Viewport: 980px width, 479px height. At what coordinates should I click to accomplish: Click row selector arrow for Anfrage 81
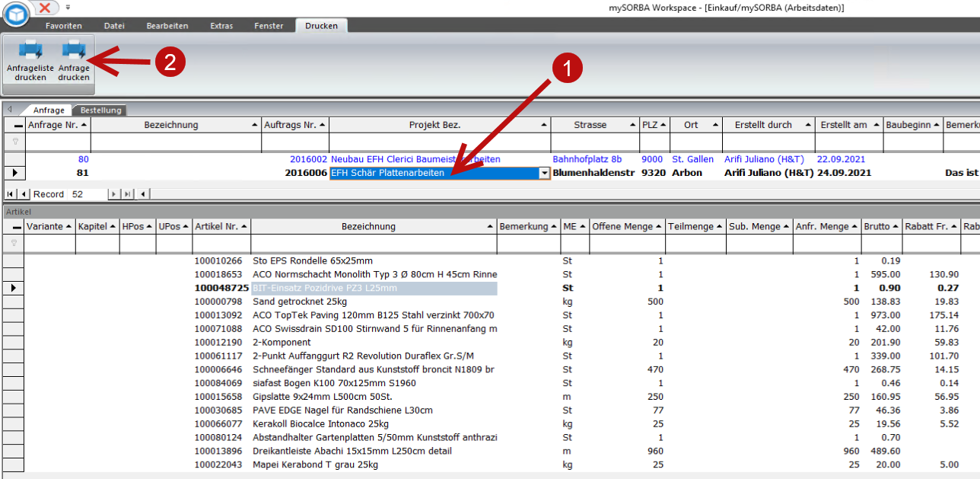(x=14, y=174)
